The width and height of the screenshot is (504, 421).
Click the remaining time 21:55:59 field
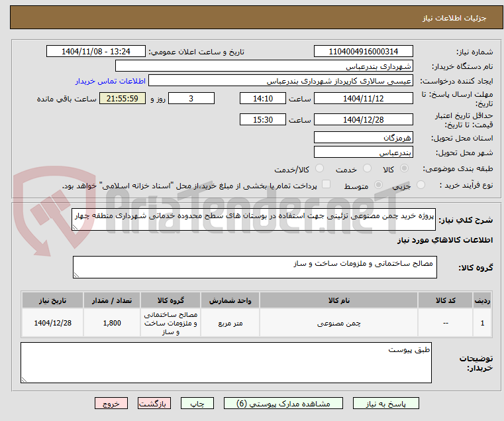[122, 99]
